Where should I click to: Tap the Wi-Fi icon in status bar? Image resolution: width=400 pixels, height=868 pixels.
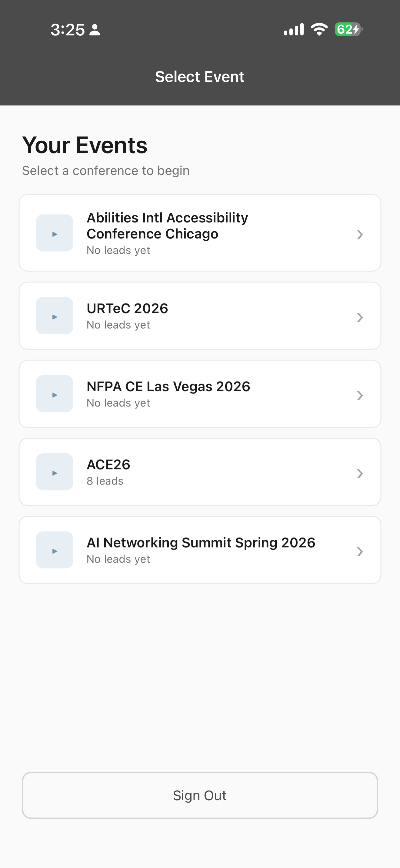click(x=319, y=29)
